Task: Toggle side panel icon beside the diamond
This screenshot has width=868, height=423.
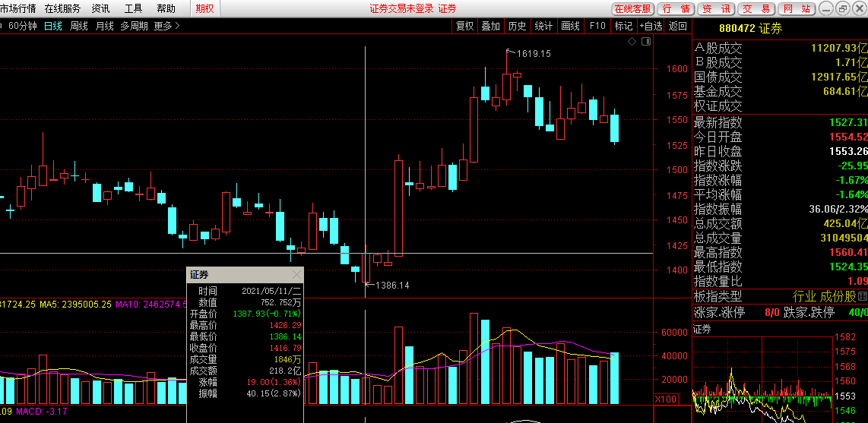Action: coord(645,42)
